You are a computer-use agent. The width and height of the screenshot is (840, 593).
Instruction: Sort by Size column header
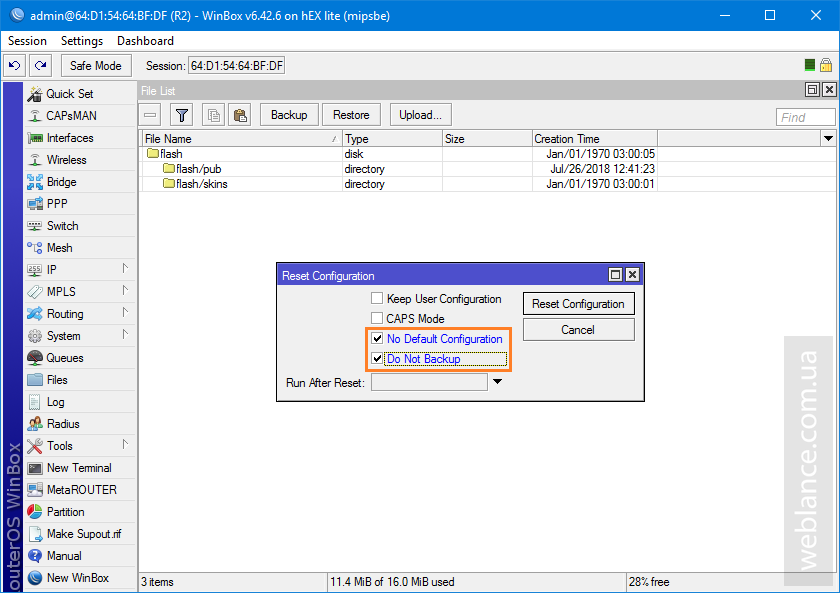(487, 139)
